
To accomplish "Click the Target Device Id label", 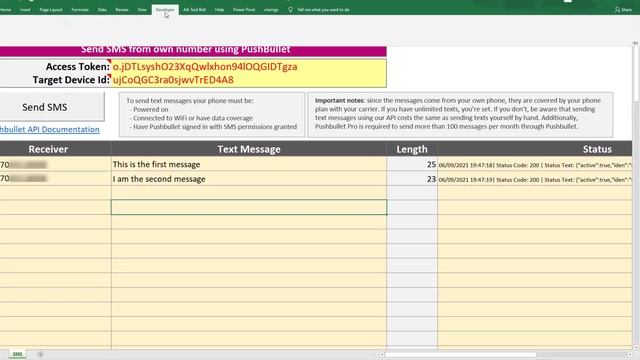I will pos(71,80).
